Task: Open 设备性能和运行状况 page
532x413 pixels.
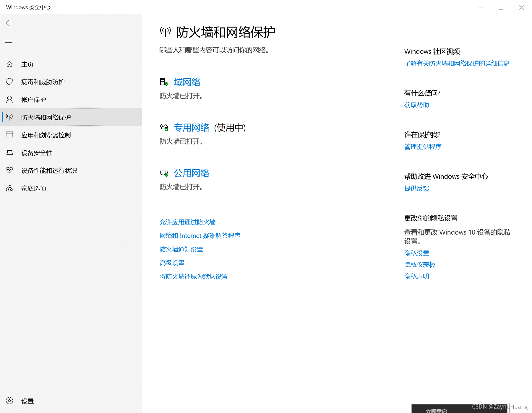Action: [71, 170]
